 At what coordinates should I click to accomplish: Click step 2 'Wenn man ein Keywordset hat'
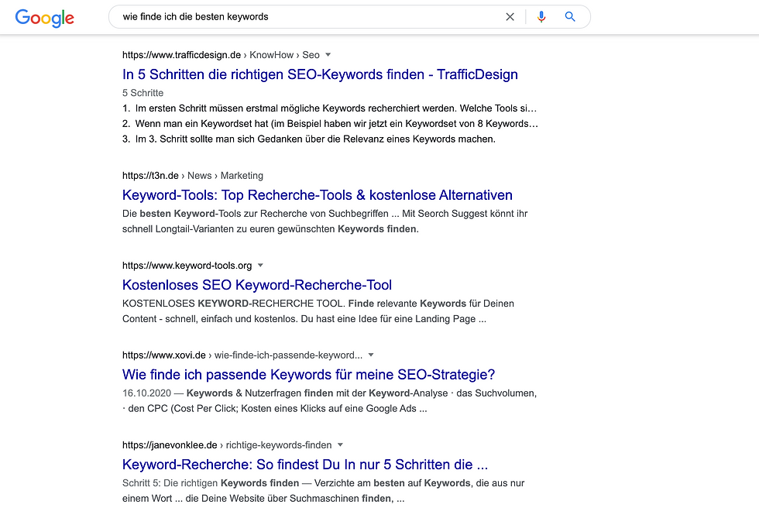point(330,123)
